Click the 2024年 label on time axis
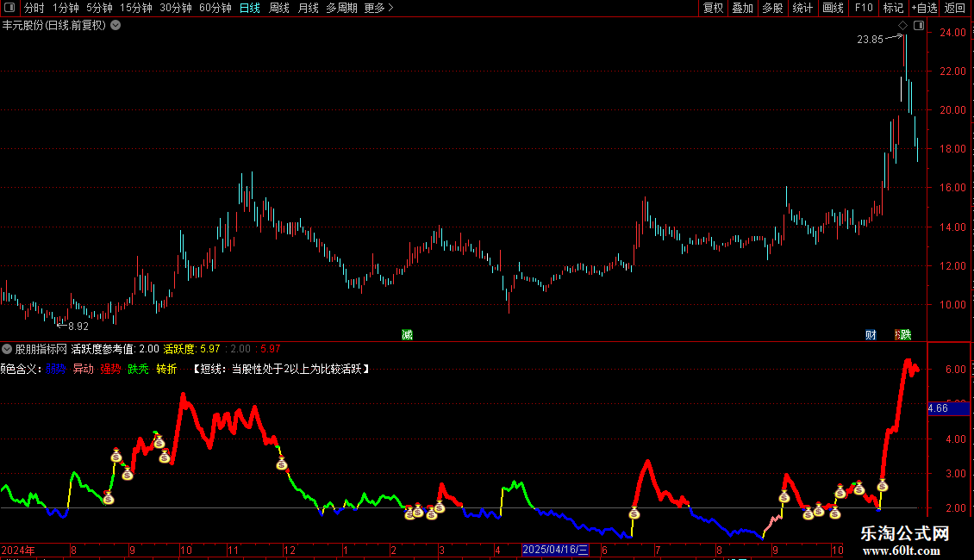Viewport: 974px width, 560px height. [x=18, y=550]
